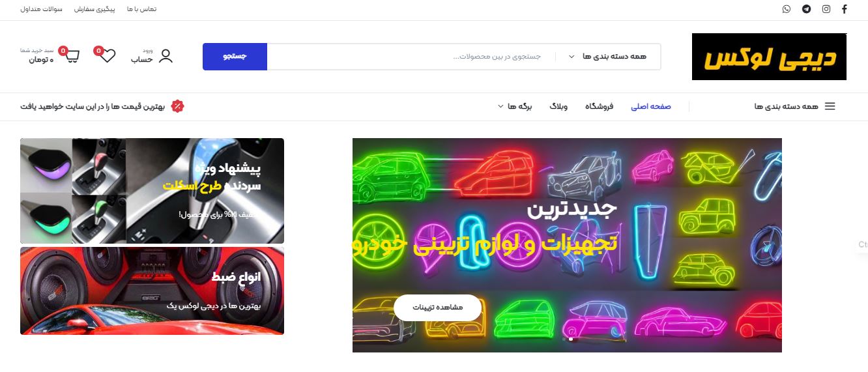Open the Telegram social icon
The height and width of the screenshot is (372, 868).
pos(806,9)
